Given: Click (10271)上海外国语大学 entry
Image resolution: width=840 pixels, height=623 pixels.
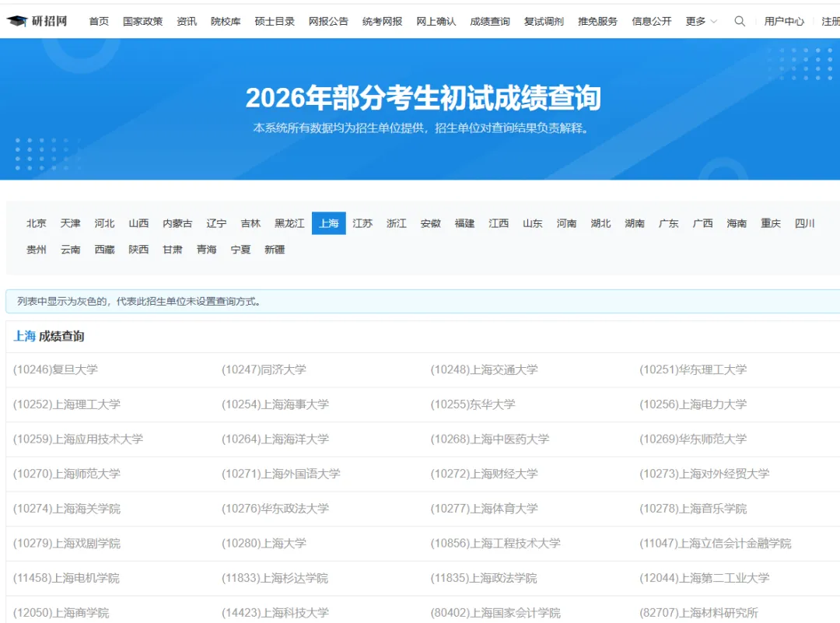Looking at the screenshot, I should pos(282,474).
